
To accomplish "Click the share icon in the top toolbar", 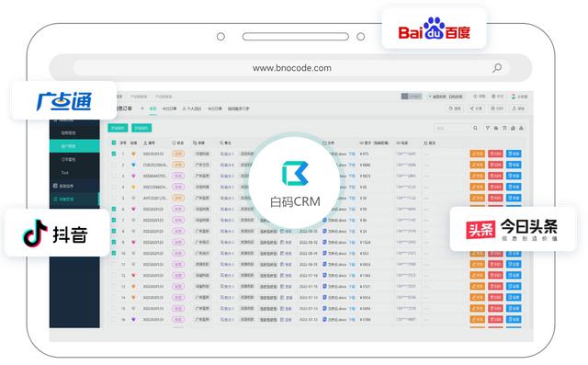I will [x=476, y=108].
